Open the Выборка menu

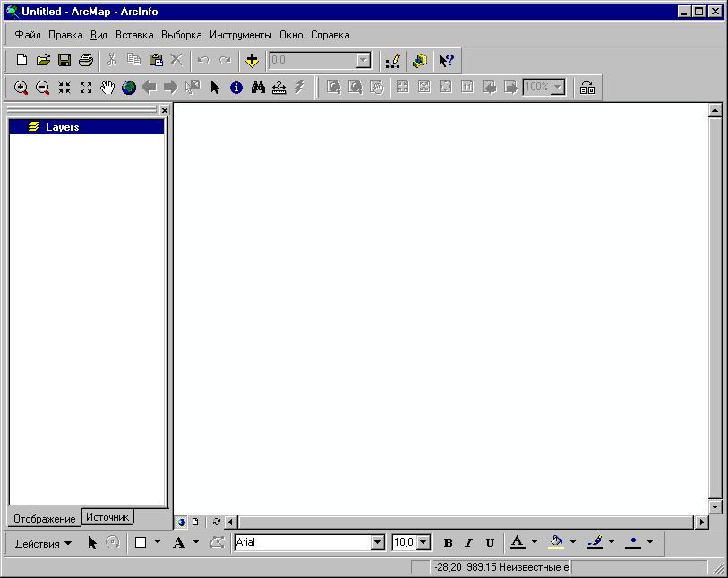tap(182, 35)
